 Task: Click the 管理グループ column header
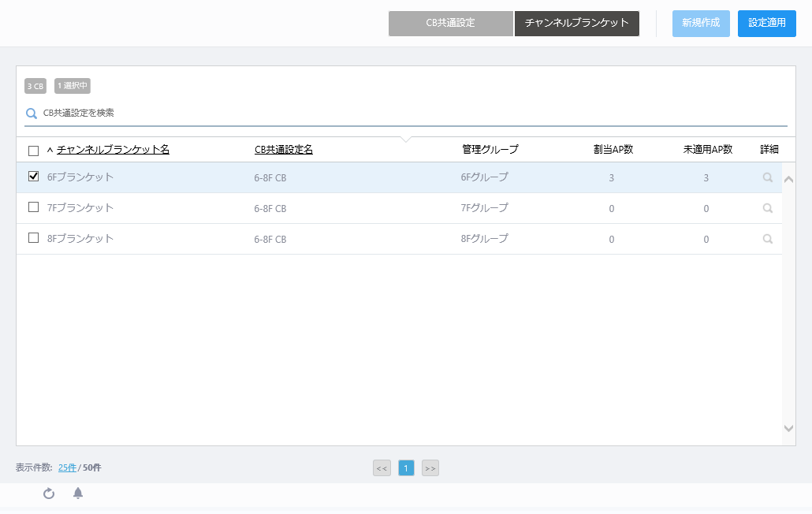coord(490,150)
